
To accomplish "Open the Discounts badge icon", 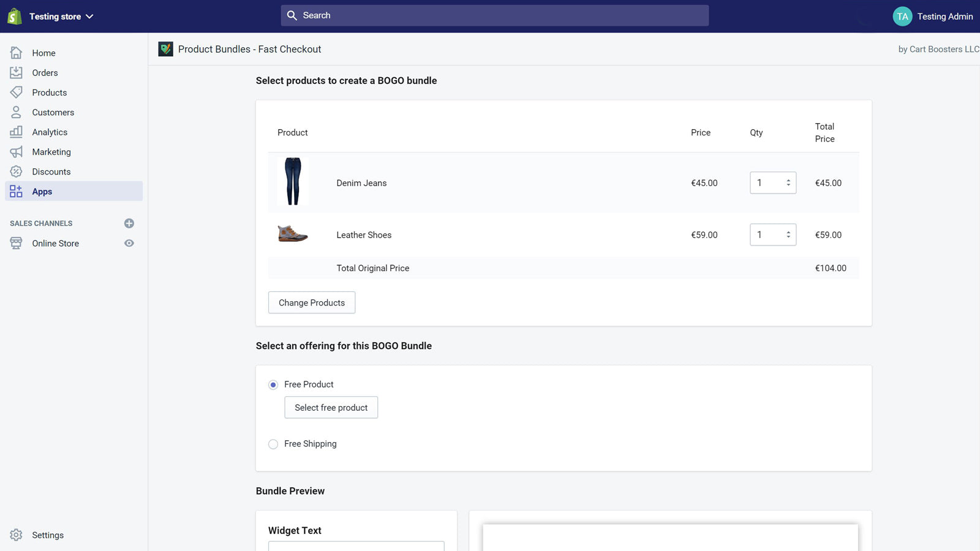I will (17, 172).
